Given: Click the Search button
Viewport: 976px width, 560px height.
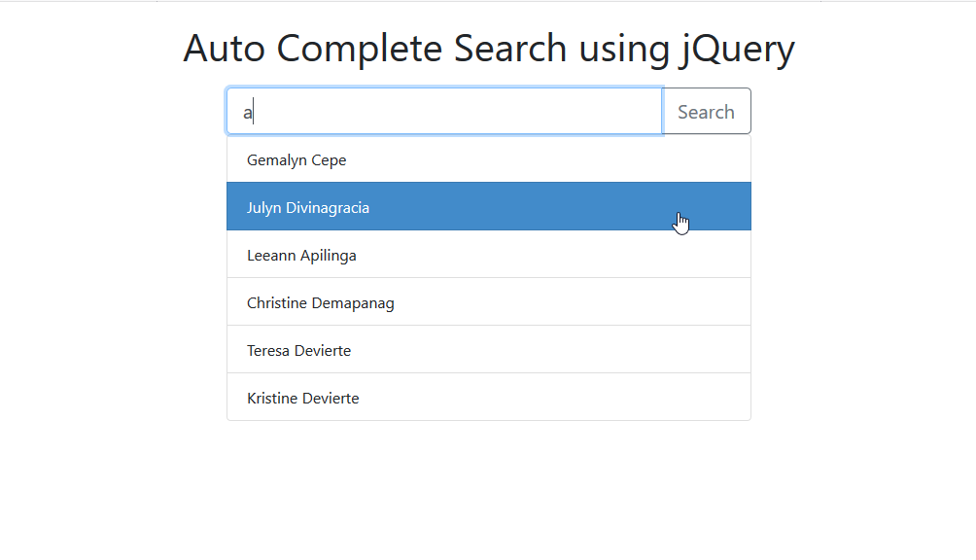Looking at the screenshot, I should 707,112.
